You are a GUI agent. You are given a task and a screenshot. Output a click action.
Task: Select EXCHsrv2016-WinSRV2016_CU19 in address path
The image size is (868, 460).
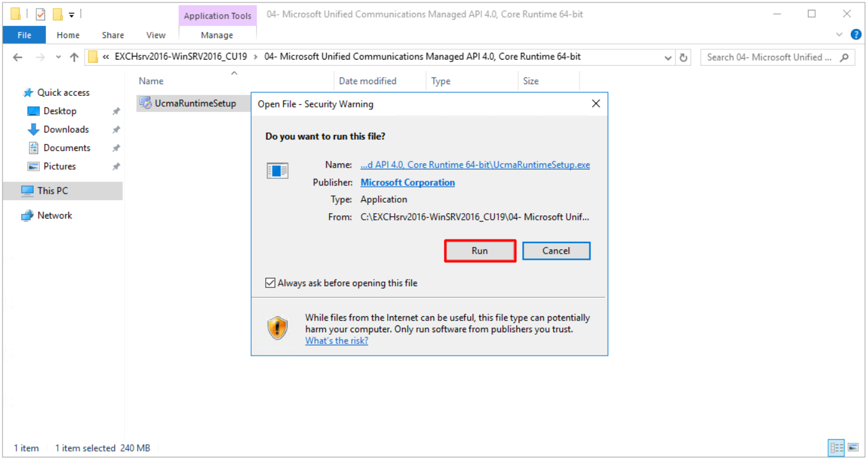point(180,57)
